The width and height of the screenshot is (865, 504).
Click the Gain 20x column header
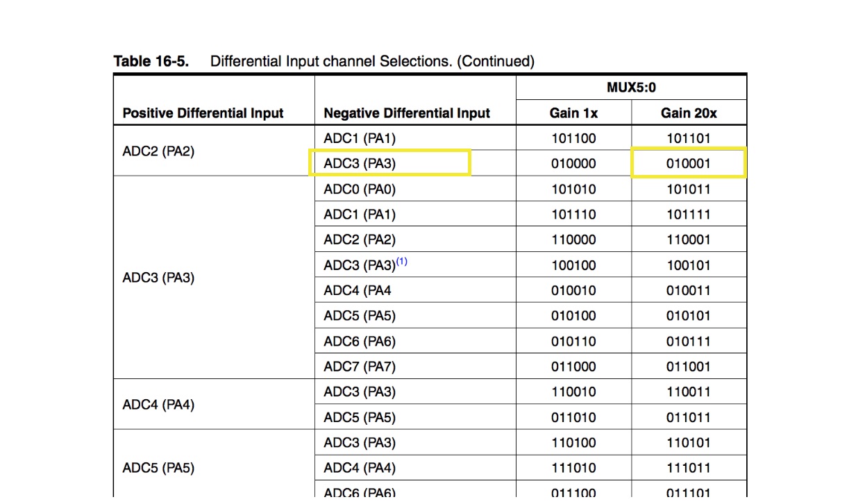(x=689, y=112)
